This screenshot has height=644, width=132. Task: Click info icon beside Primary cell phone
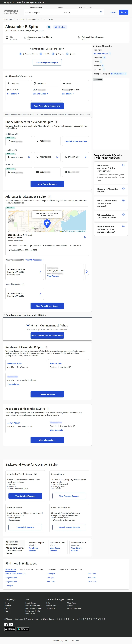[x=15, y=138]
